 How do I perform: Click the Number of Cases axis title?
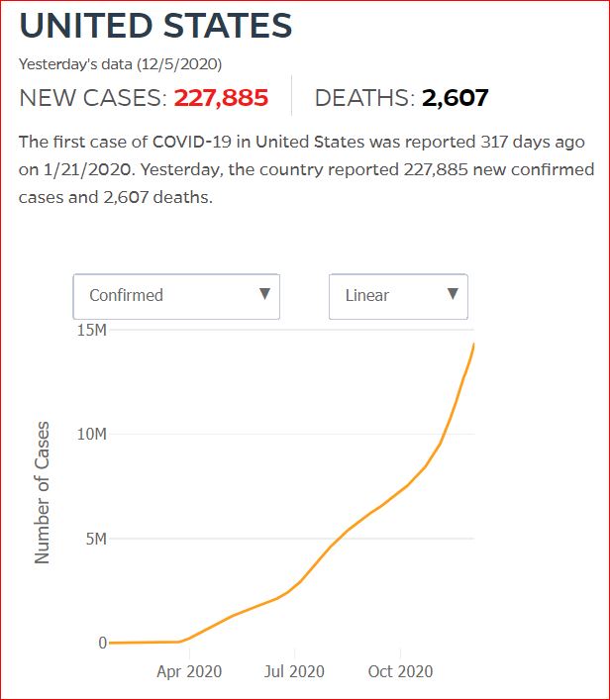pyautogui.click(x=43, y=492)
